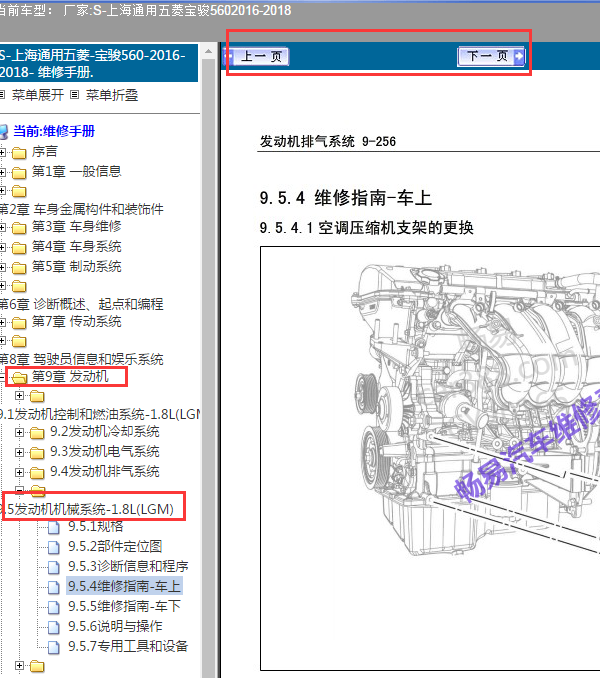The height and width of the screenshot is (678, 600).
Task: Select the highlighted 9.5.4维修指南-车上 page
Action: [124, 586]
